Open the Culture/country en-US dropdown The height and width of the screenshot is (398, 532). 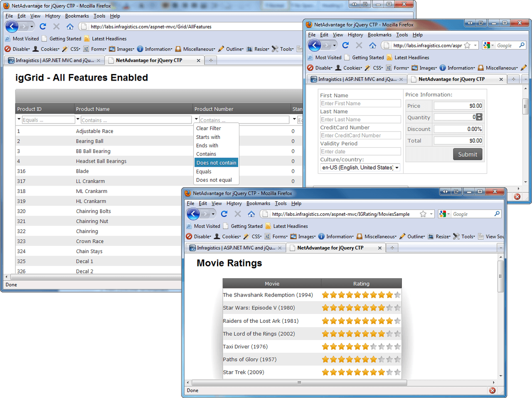click(360, 168)
